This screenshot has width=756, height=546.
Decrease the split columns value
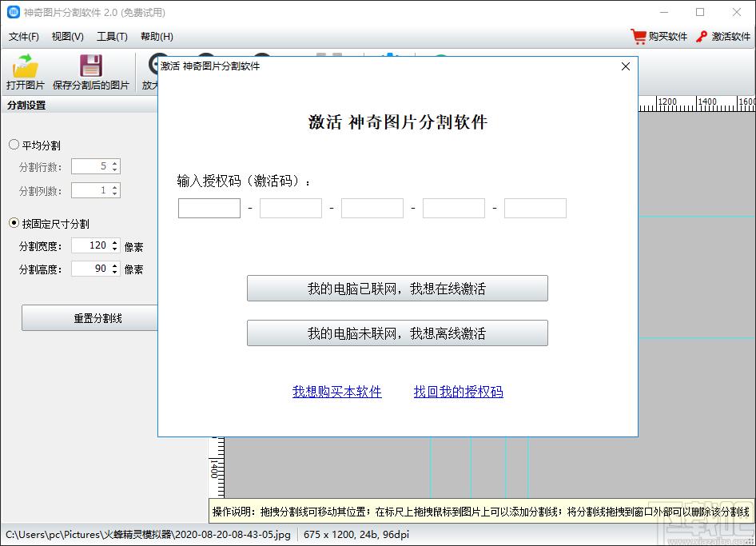tap(115, 193)
